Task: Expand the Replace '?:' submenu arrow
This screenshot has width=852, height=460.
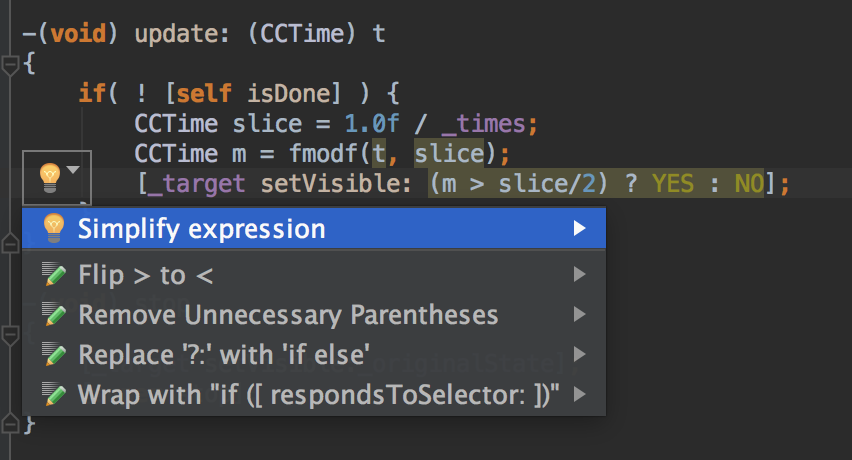Action: click(x=579, y=354)
